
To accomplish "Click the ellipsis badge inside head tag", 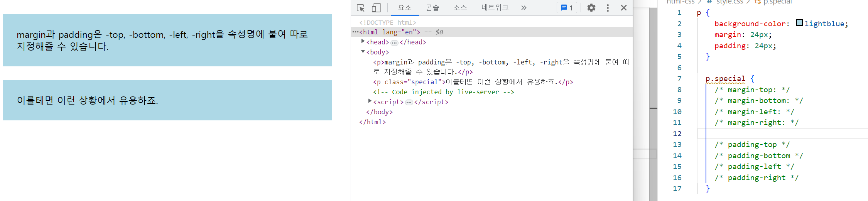I will tap(394, 43).
